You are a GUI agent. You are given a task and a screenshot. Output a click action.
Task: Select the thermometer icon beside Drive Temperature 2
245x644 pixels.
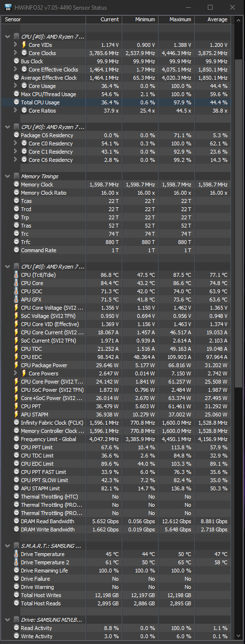16,562
